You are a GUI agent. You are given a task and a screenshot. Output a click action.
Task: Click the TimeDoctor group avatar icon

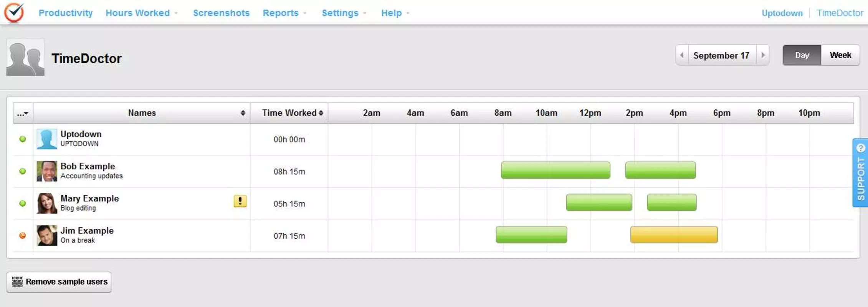pyautogui.click(x=25, y=57)
